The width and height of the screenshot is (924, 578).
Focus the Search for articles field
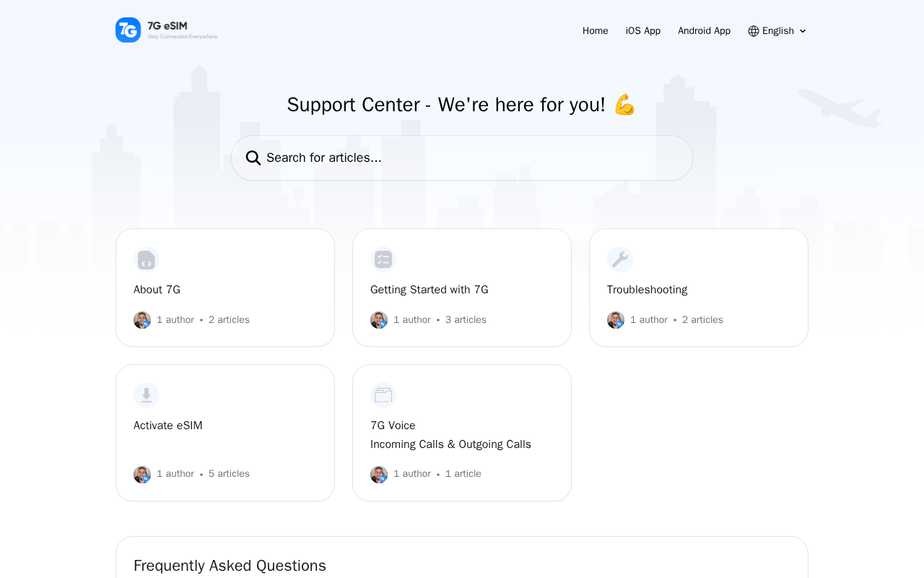pos(469,158)
